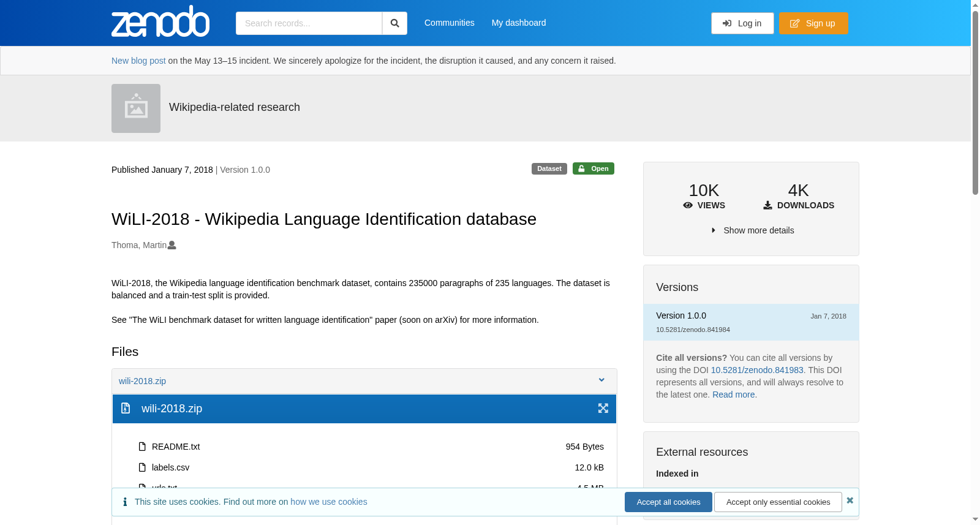Click the file icon next to labels.csv
The image size is (980, 525).
click(142, 467)
